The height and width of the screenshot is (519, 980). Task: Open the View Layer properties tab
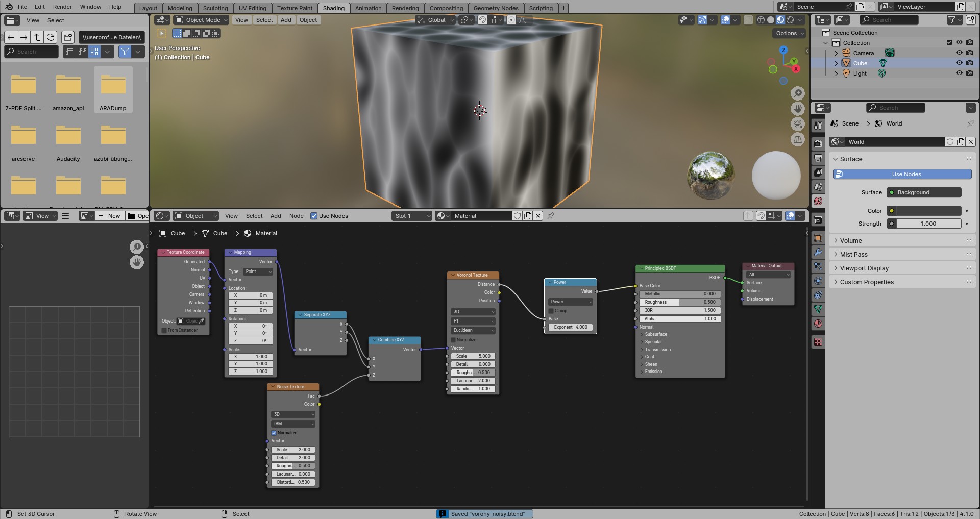pyautogui.click(x=818, y=172)
